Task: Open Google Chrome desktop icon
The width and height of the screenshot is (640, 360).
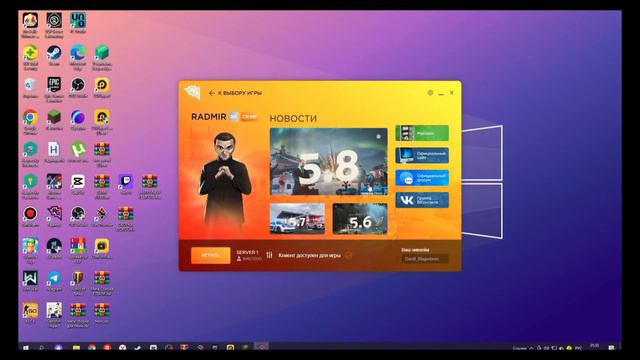Action: (30, 117)
